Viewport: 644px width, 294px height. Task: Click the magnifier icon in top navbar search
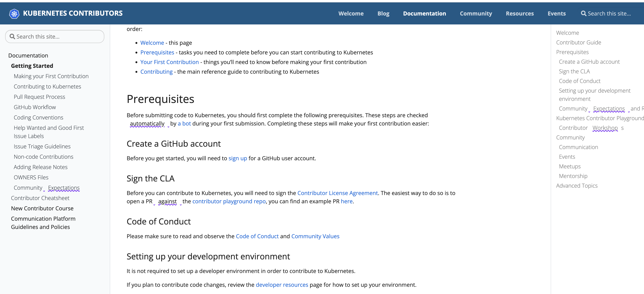pos(583,13)
